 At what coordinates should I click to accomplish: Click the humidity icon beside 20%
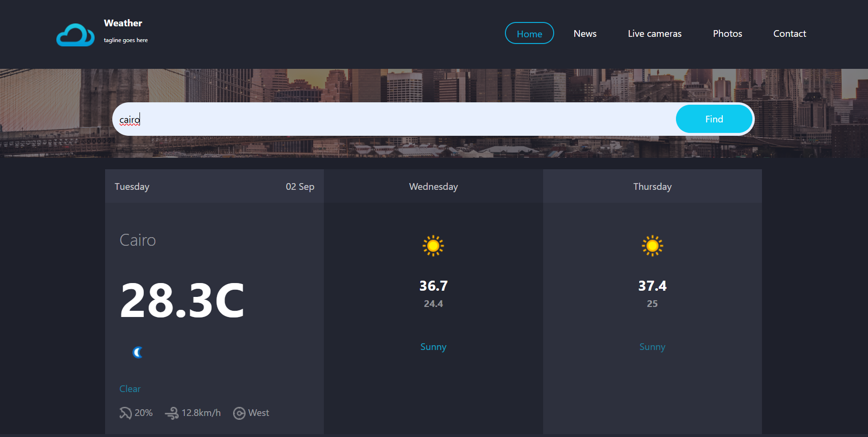(x=125, y=413)
